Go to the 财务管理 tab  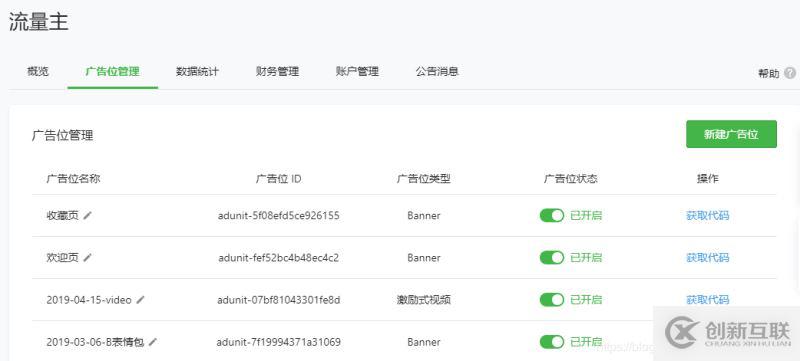point(277,71)
